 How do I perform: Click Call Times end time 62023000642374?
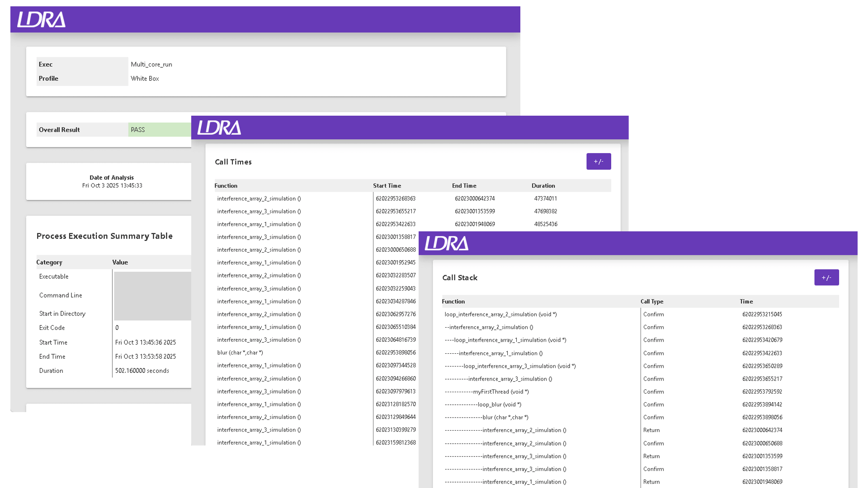pos(475,198)
